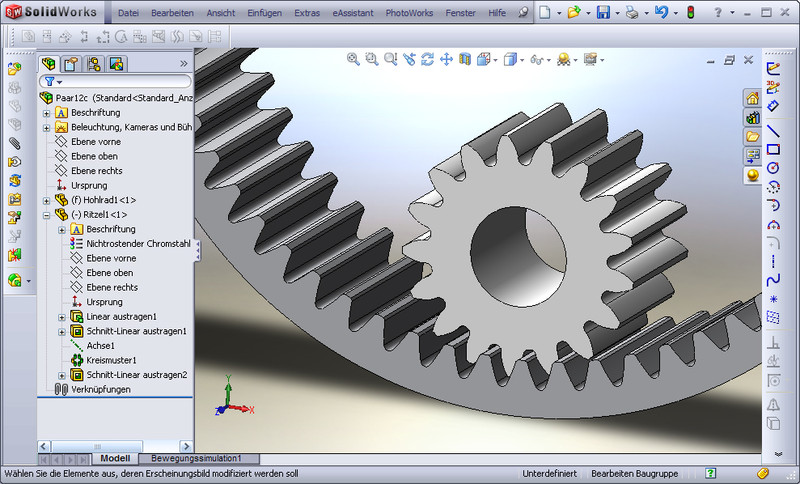The height and width of the screenshot is (484, 800).
Task: Open the Einfügen menu
Action: [264, 13]
